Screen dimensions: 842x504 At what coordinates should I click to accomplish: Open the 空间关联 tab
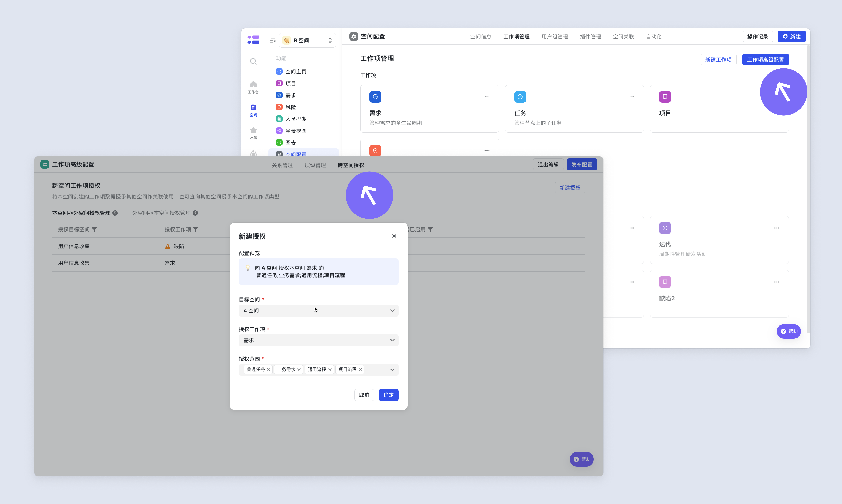(x=623, y=37)
